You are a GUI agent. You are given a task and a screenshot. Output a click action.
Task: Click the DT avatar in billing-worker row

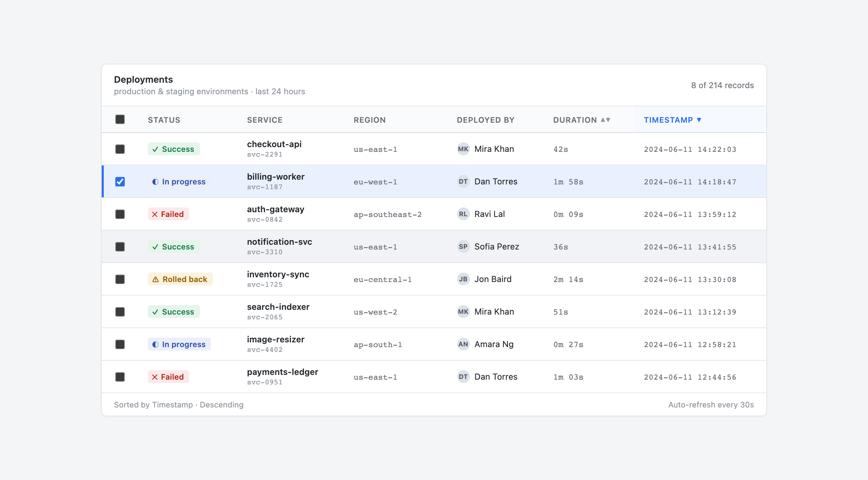coord(463,181)
